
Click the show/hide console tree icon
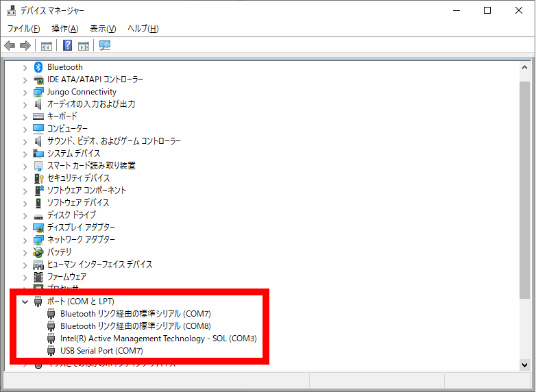[47, 46]
